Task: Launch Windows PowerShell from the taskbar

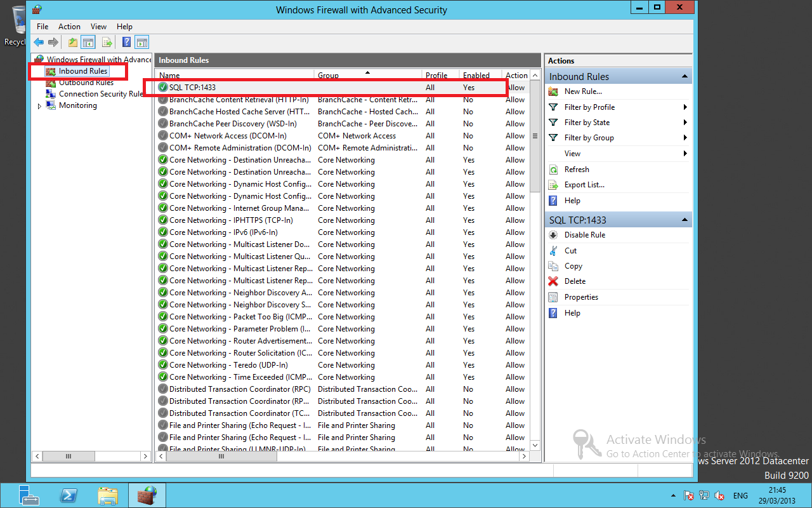Action: [69, 495]
